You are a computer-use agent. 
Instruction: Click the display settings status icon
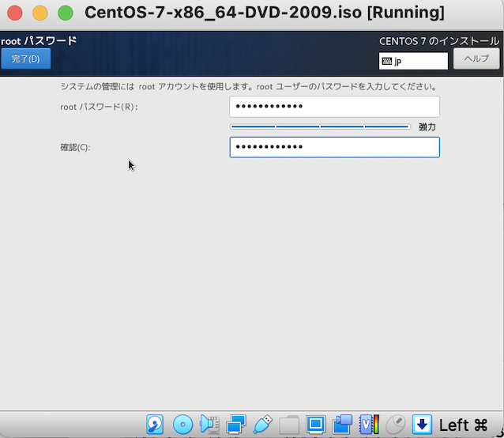[316, 425]
